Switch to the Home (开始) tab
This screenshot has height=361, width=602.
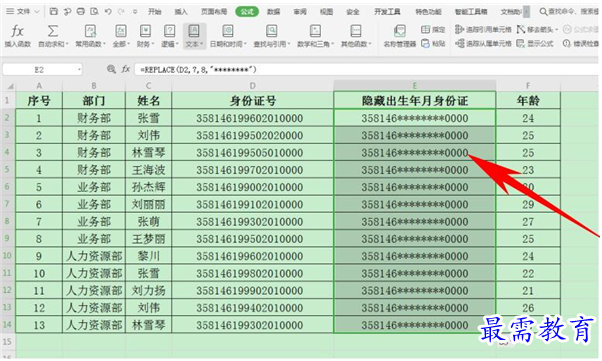155,12
